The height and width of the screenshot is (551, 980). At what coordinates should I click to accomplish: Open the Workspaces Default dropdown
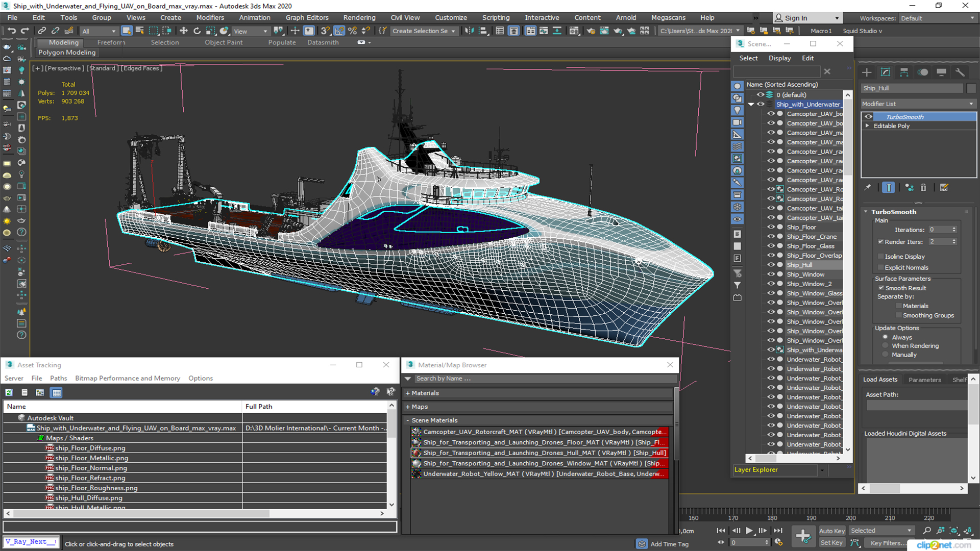(937, 18)
